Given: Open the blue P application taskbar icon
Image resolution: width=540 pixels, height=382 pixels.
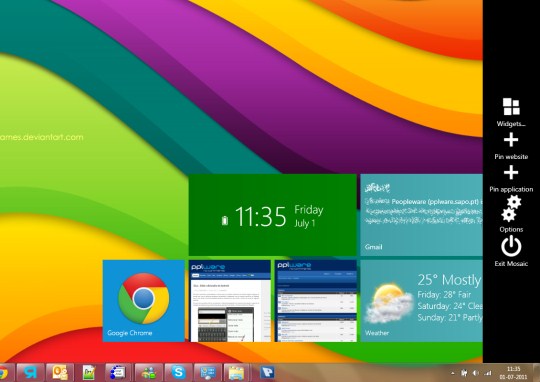Looking at the screenshot, I should (267, 373).
